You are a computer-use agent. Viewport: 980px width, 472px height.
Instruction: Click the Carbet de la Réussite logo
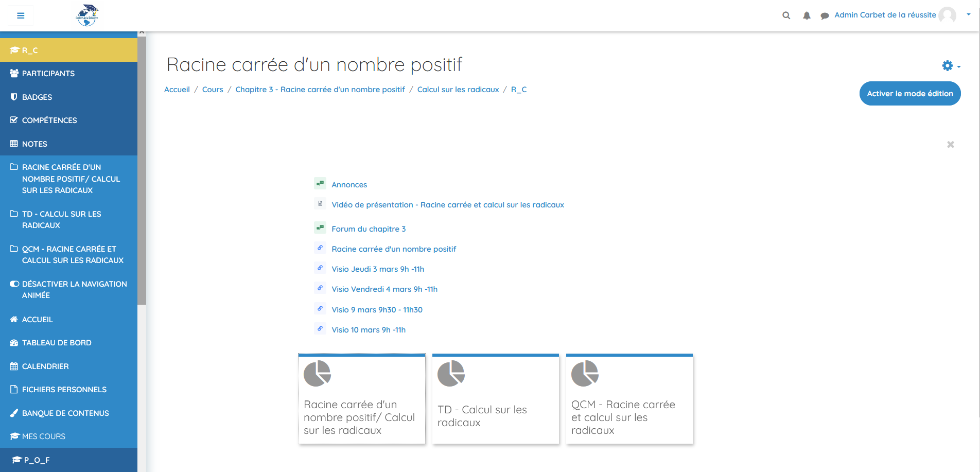click(86, 15)
